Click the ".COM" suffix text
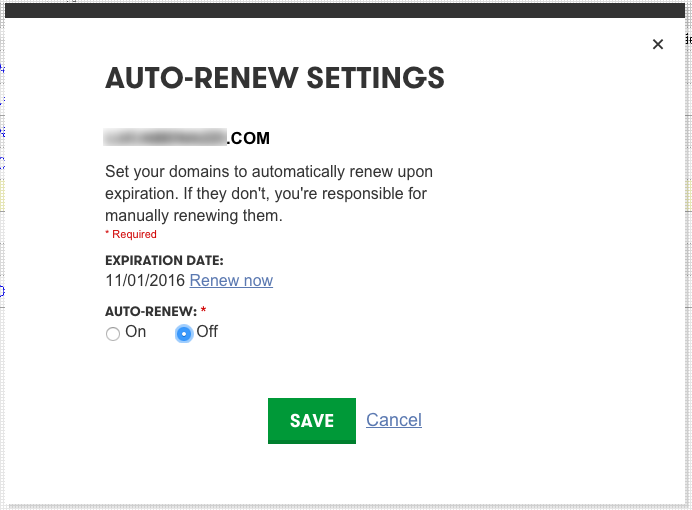This screenshot has width=692, height=510. (249, 138)
